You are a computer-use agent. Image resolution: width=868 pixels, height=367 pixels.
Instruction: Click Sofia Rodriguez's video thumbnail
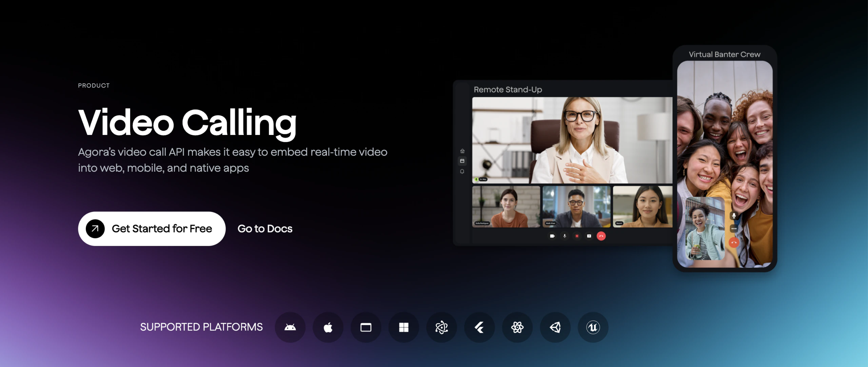click(x=506, y=206)
